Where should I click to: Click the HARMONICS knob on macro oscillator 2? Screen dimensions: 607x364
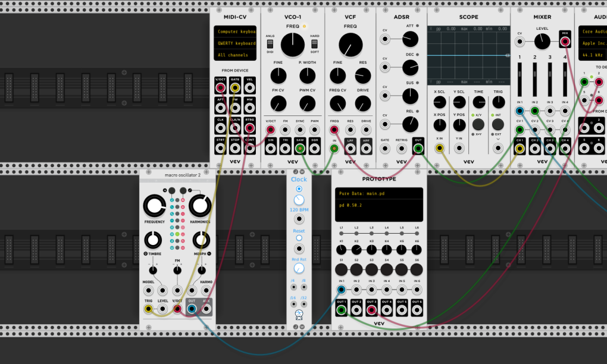[x=200, y=206]
